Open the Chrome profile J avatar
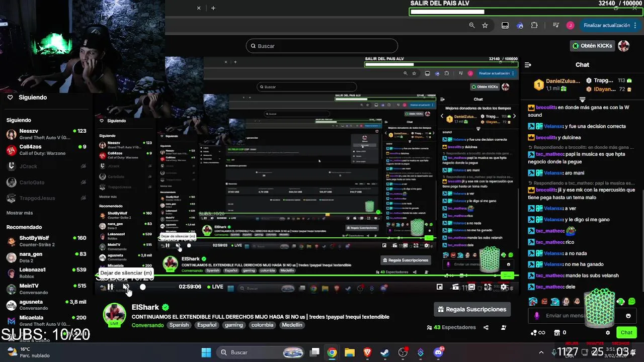Image resolution: width=644 pixels, height=362 pixels. pos(570,25)
